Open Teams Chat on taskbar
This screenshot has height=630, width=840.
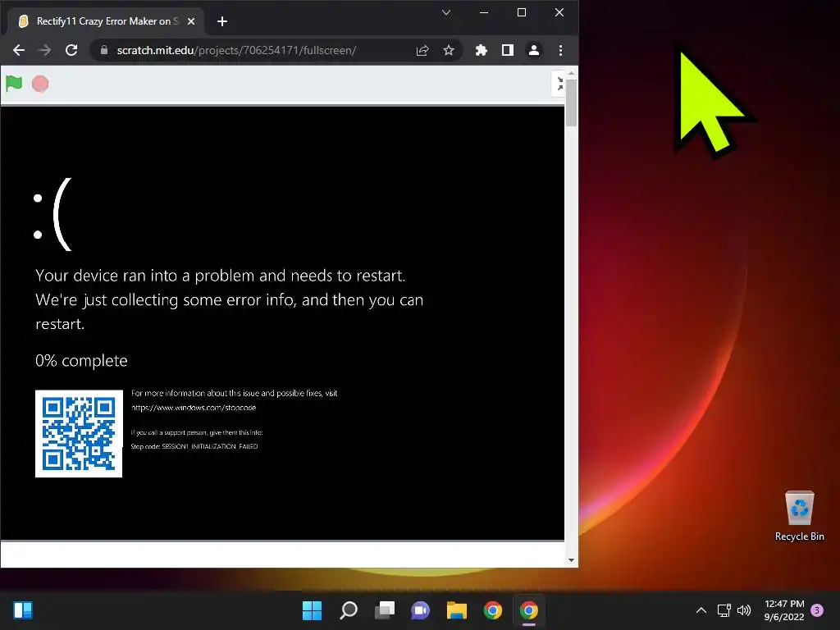pos(421,610)
